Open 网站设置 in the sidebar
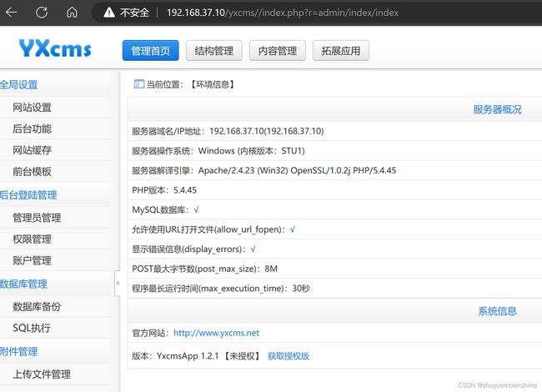 (x=33, y=108)
